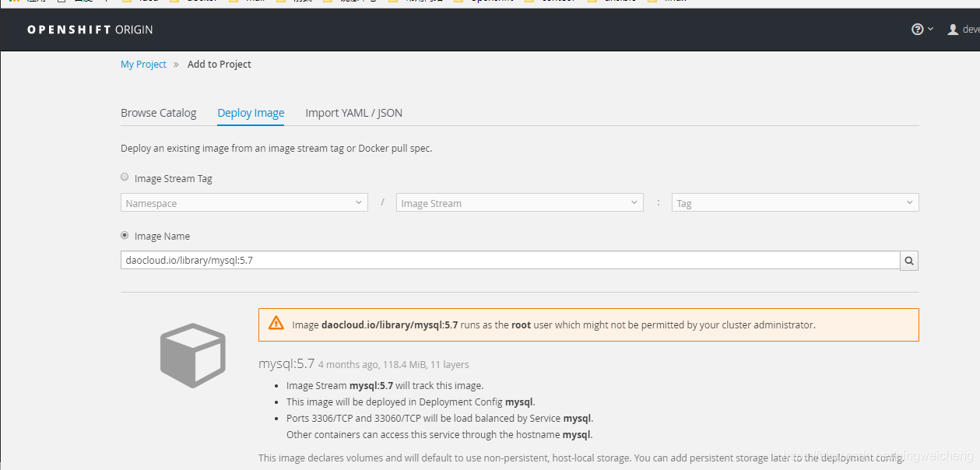The height and width of the screenshot is (470, 980).
Task: Click 'Image Stream mysql:5.7 will track this image' line
Action: pos(385,385)
